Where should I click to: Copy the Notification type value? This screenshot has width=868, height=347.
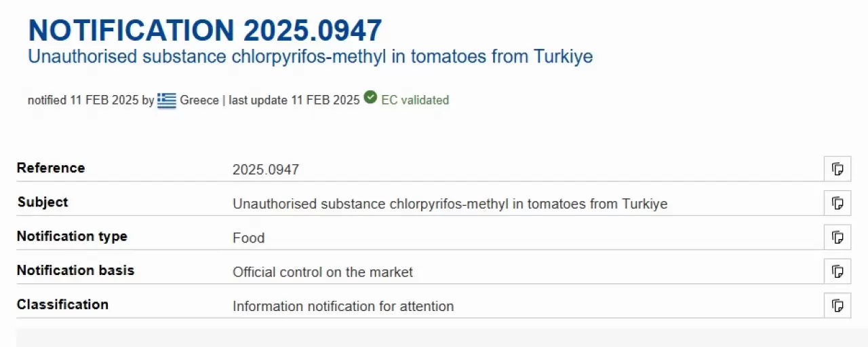(x=837, y=237)
